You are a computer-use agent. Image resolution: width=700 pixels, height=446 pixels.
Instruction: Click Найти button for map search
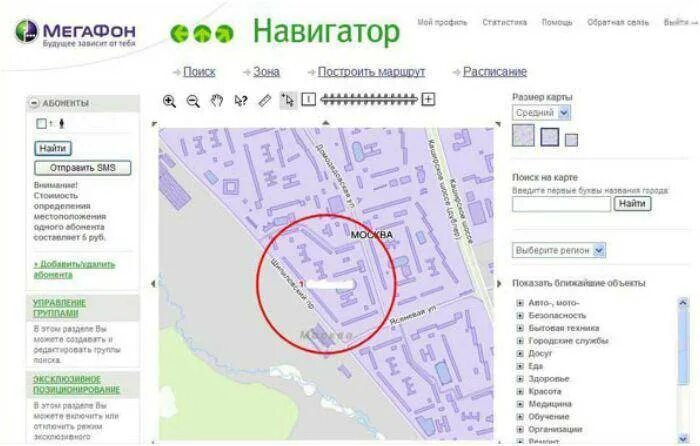(633, 204)
